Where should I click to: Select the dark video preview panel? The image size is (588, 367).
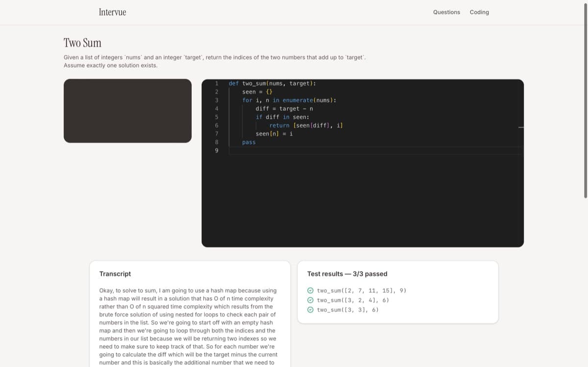coord(127,111)
